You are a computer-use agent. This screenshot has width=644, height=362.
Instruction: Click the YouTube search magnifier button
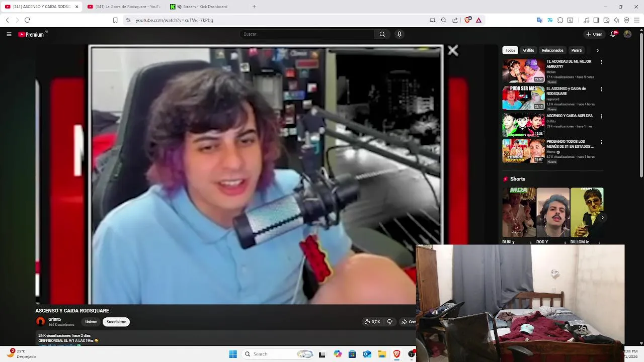(x=382, y=34)
